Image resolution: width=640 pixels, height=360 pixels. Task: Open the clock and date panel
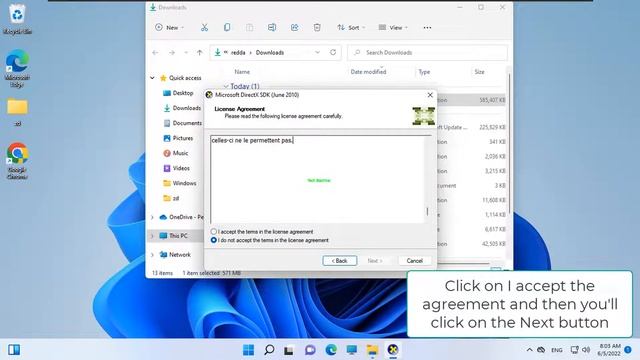point(609,350)
